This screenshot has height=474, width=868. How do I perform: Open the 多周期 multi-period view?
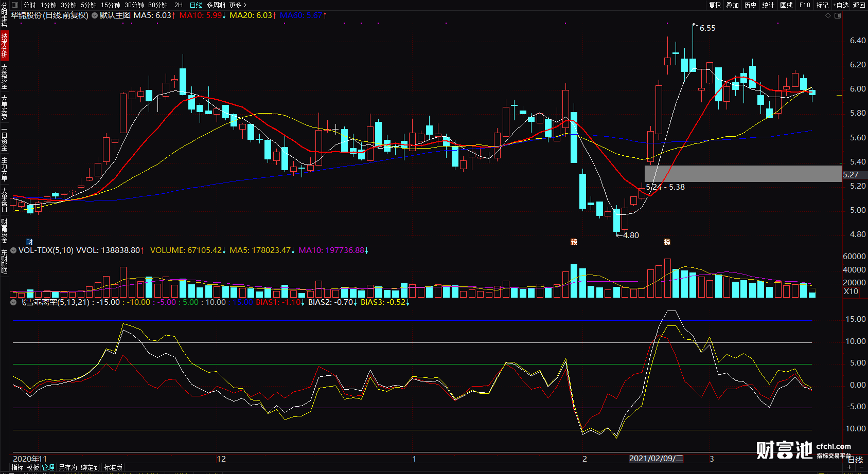[x=216, y=5]
